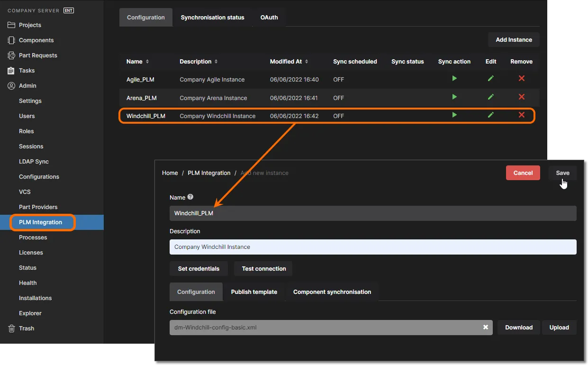
Task: Click Windchill_PLM name in table
Action: coord(146,116)
